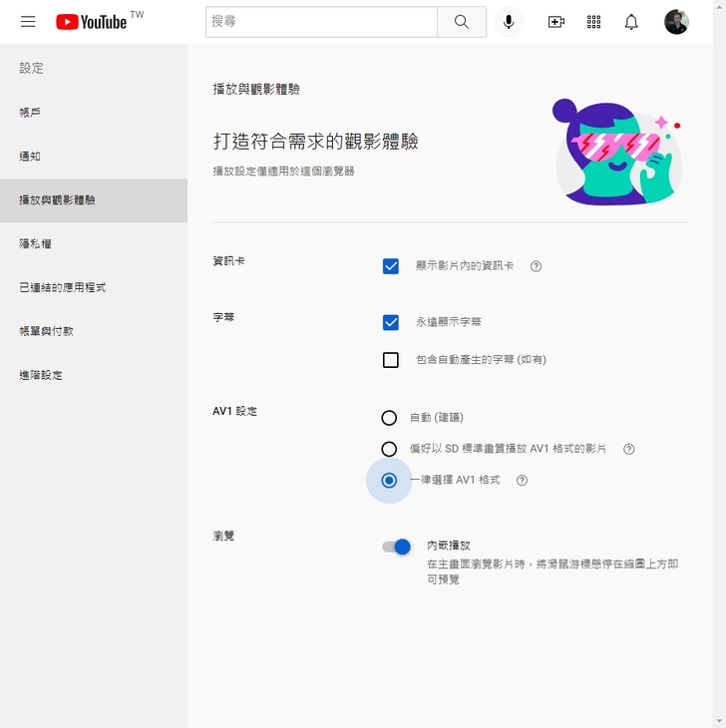Uncheck 永遠顯示字幕 checkbox
This screenshot has height=728, width=726.
(390, 322)
